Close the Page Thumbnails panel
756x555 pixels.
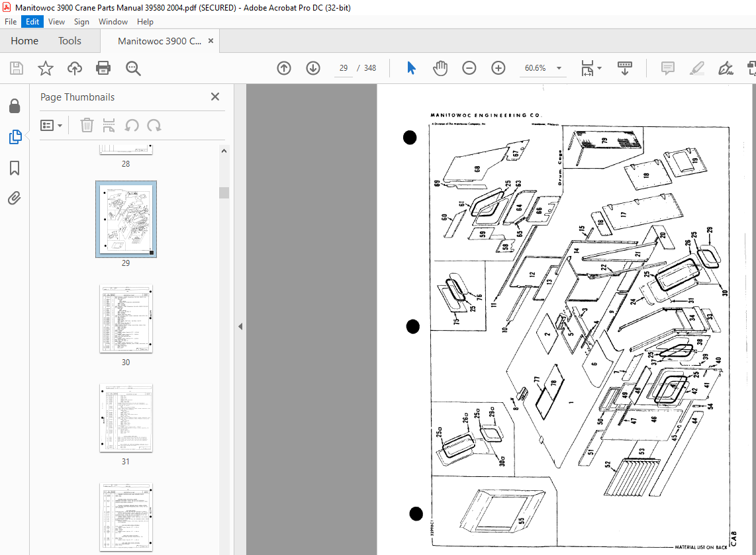point(215,97)
